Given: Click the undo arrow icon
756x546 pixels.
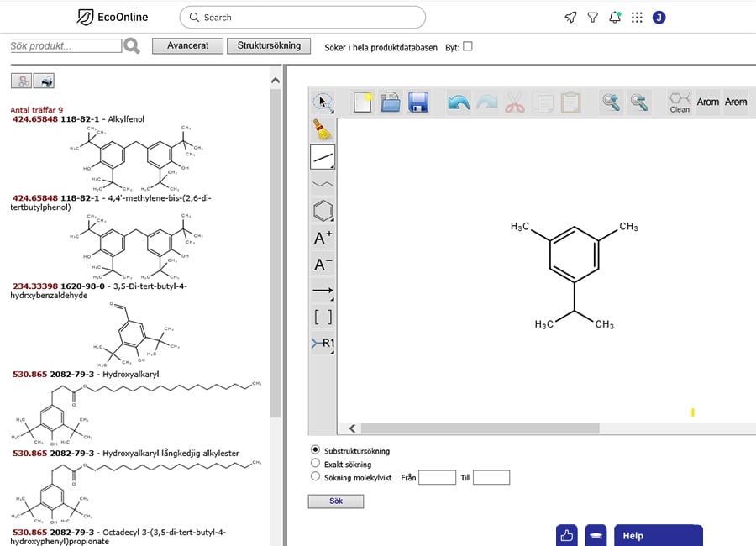Looking at the screenshot, I should click(x=459, y=102).
